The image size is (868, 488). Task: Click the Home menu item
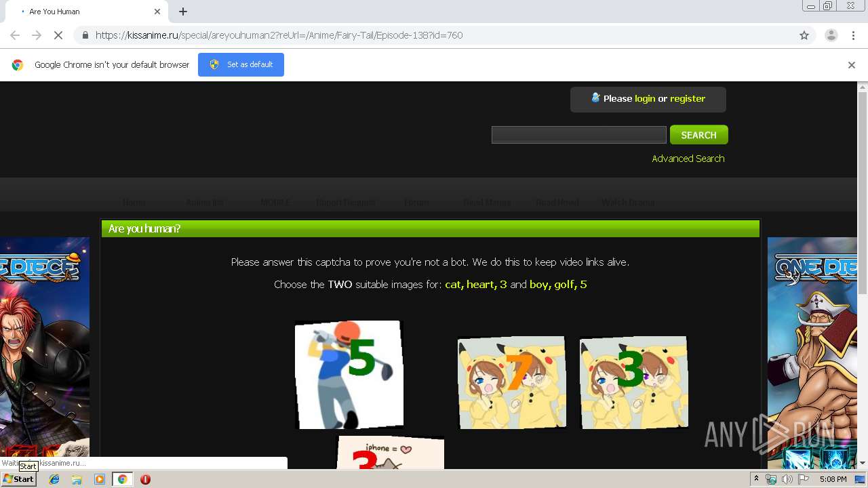pos(134,202)
